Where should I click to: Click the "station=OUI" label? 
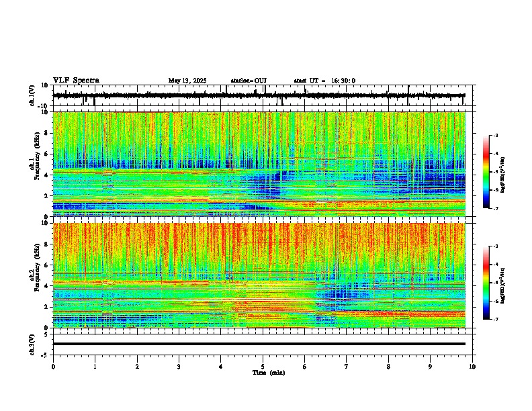[249, 81]
